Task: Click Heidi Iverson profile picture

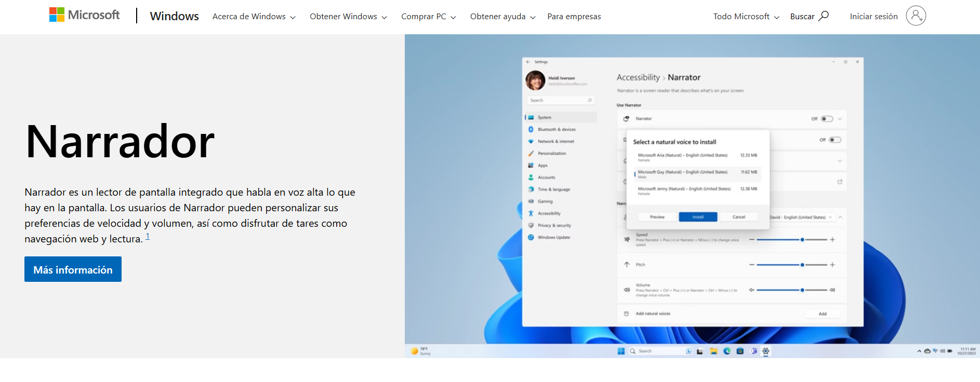Action: point(535,80)
